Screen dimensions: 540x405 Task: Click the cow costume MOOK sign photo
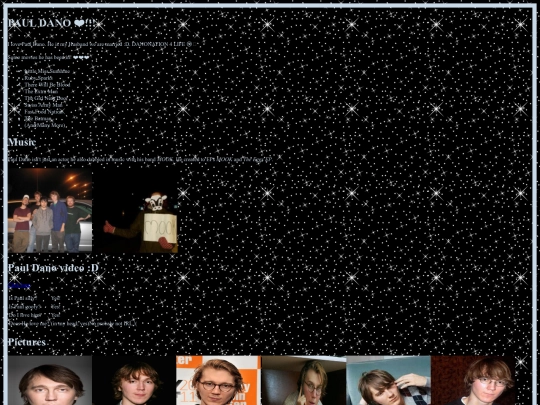coord(135,210)
